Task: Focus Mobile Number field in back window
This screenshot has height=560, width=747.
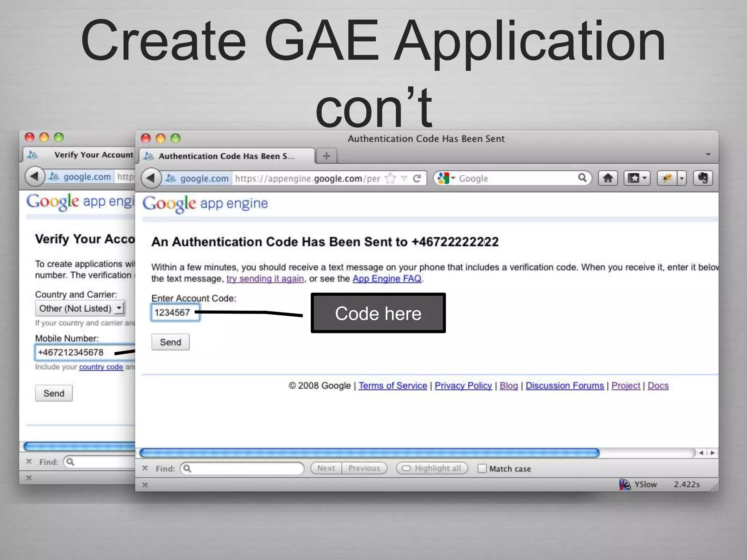Action: (x=85, y=353)
